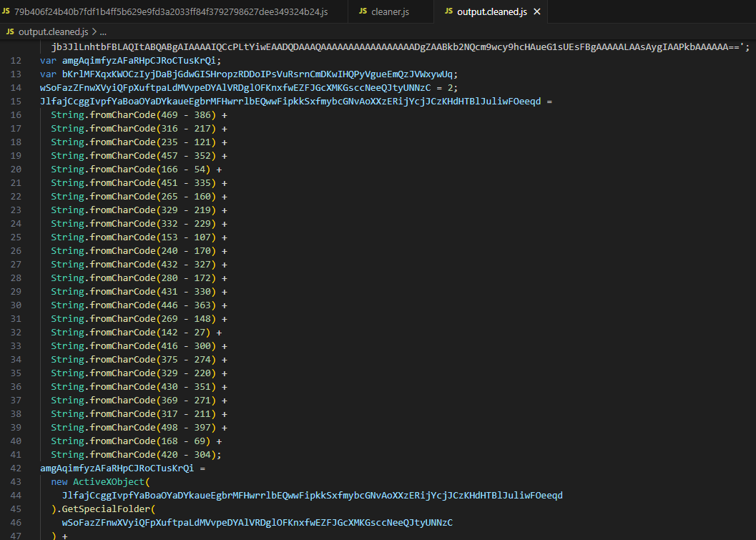
Task: Click output.cleaned.js in the breadcrumb
Action: point(53,31)
